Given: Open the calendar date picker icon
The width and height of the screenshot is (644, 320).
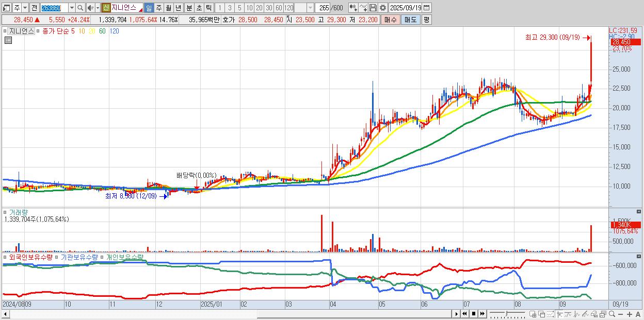Looking at the screenshot, I should click(x=427, y=8).
